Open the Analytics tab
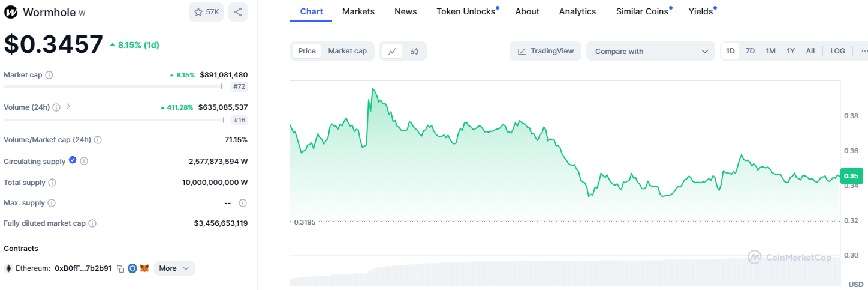 tap(578, 11)
